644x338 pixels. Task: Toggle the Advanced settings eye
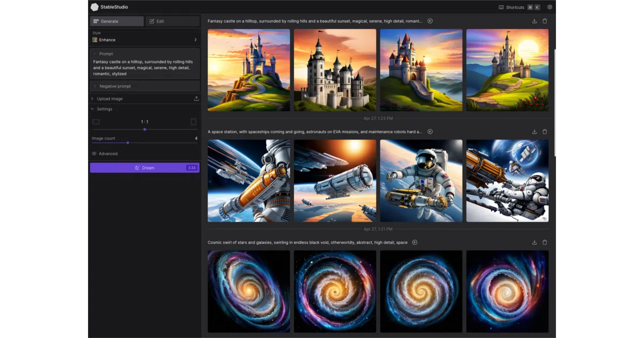tap(94, 153)
